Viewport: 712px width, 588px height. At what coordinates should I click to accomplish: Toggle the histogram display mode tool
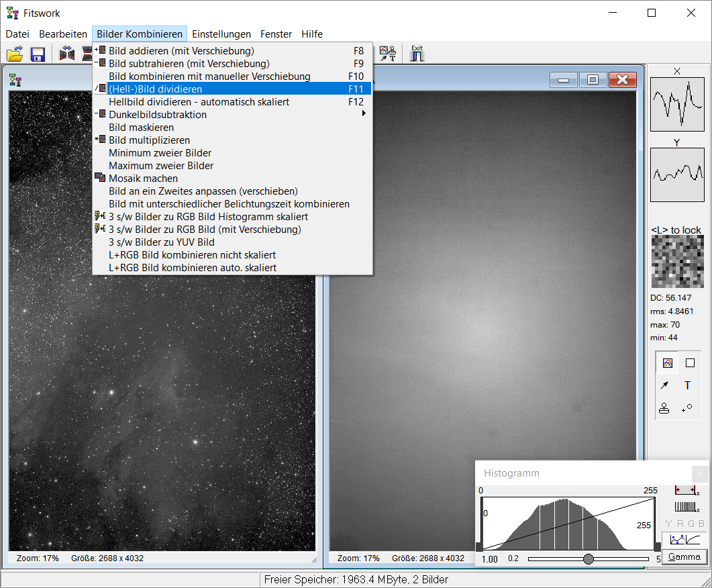667,363
